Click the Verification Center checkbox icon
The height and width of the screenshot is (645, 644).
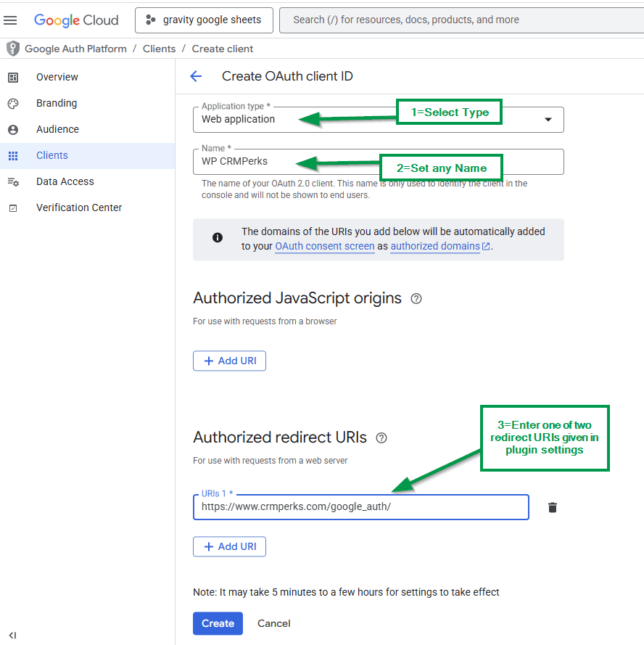click(13, 208)
